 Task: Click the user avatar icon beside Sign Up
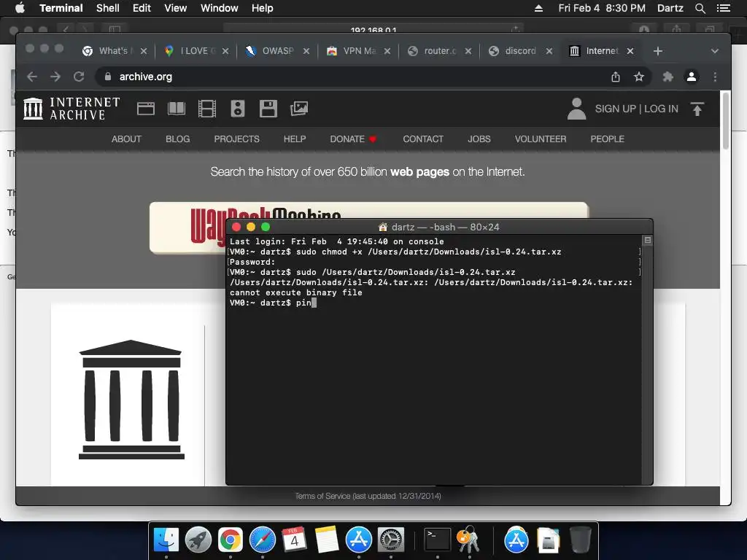pyautogui.click(x=576, y=109)
